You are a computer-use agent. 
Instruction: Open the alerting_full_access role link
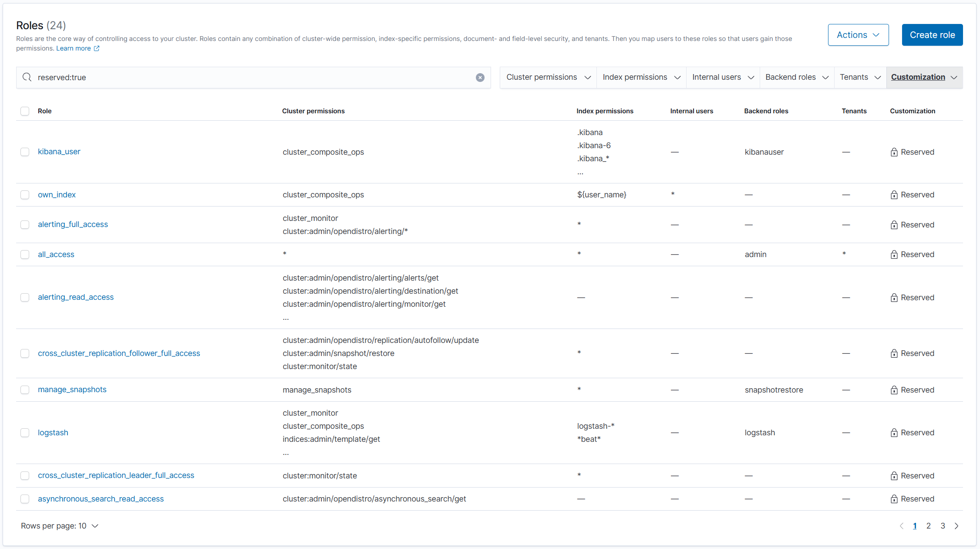pos(73,224)
